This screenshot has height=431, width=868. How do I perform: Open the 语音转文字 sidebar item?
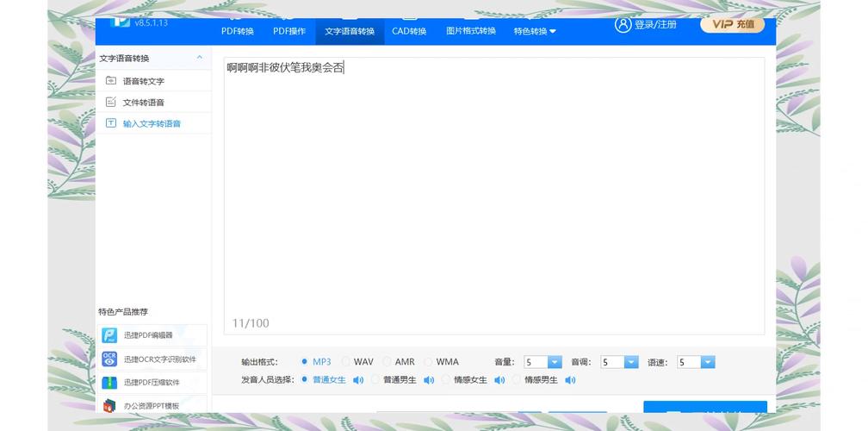tap(143, 81)
